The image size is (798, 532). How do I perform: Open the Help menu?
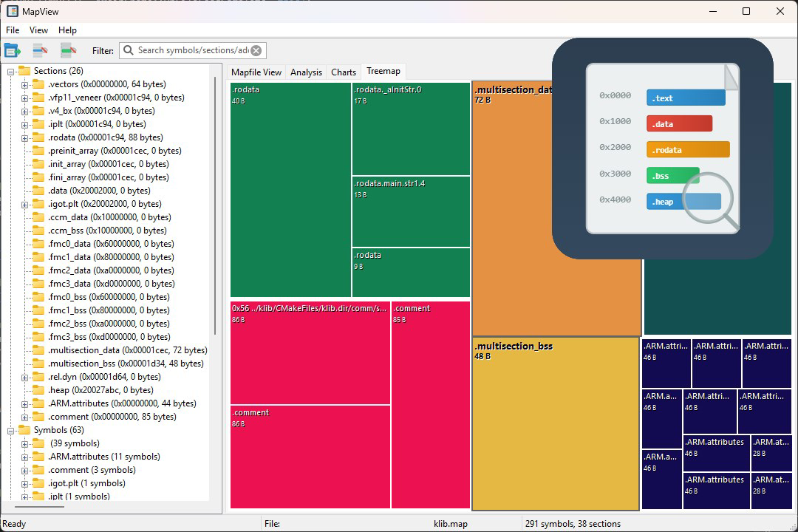[x=67, y=30]
